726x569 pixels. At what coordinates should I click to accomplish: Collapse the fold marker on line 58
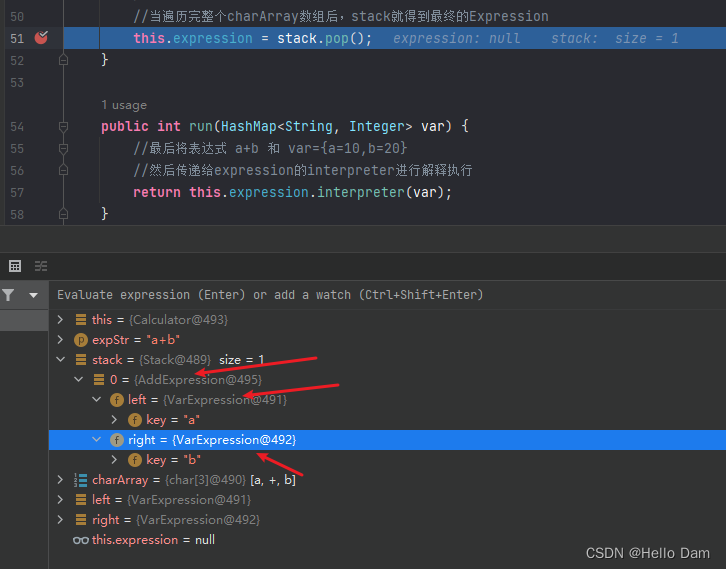[x=63, y=214]
